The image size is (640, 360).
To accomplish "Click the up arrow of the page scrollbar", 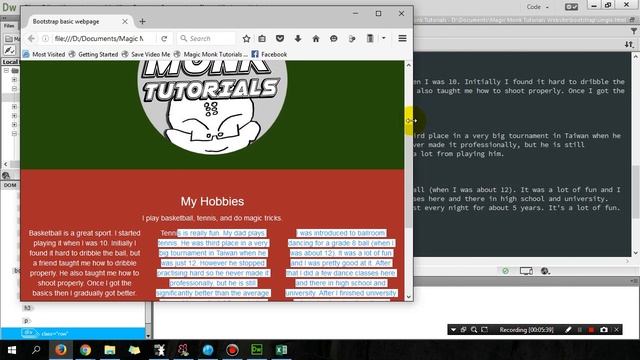I will [409, 65].
